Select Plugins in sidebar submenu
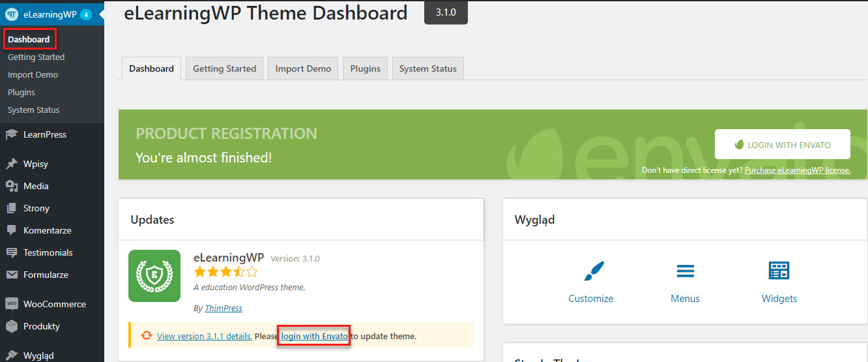 pyautogui.click(x=22, y=92)
